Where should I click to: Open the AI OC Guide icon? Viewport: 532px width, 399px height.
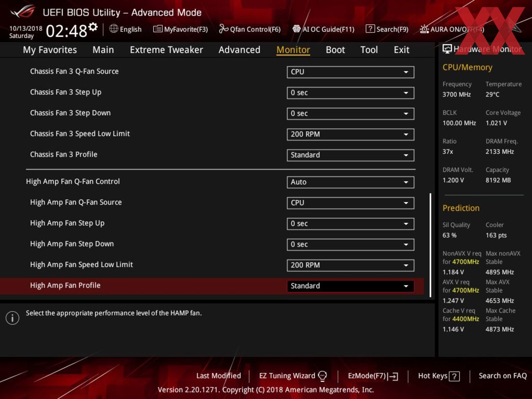pos(297,29)
